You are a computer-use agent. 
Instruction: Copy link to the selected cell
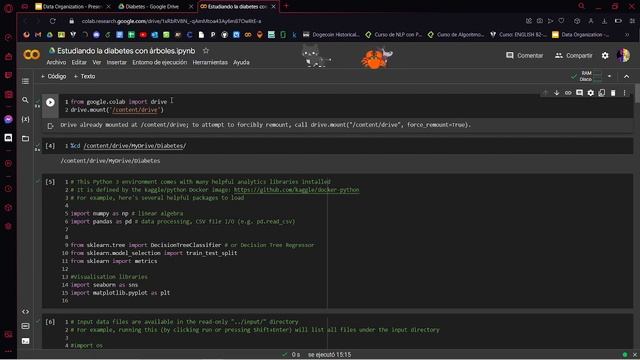click(x=568, y=93)
